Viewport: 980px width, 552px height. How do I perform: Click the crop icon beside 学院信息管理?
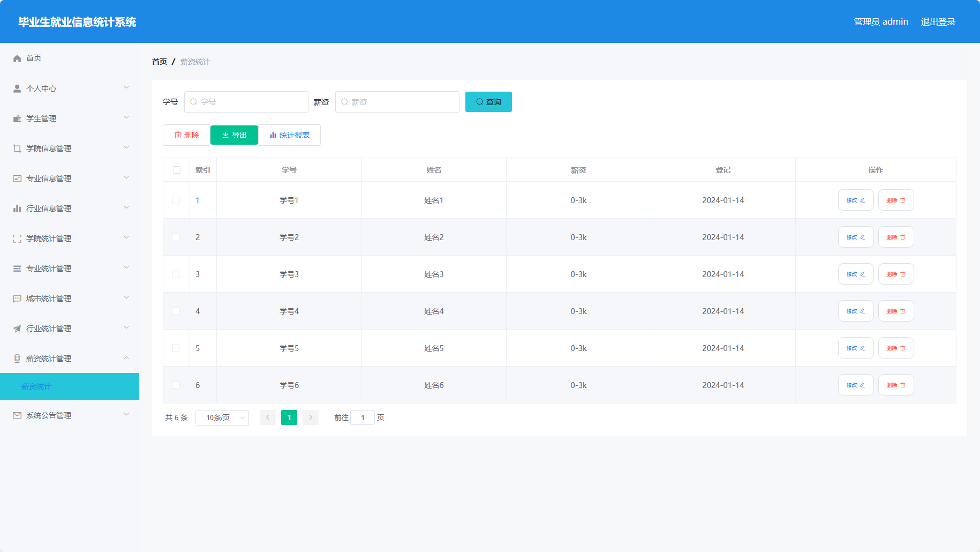click(x=17, y=148)
